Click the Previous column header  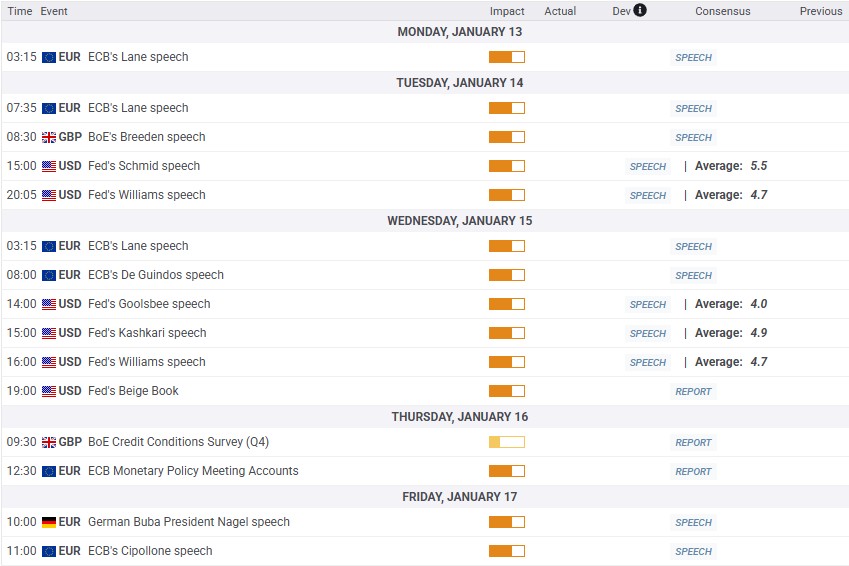pyautogui.click(x=820, y=11)
